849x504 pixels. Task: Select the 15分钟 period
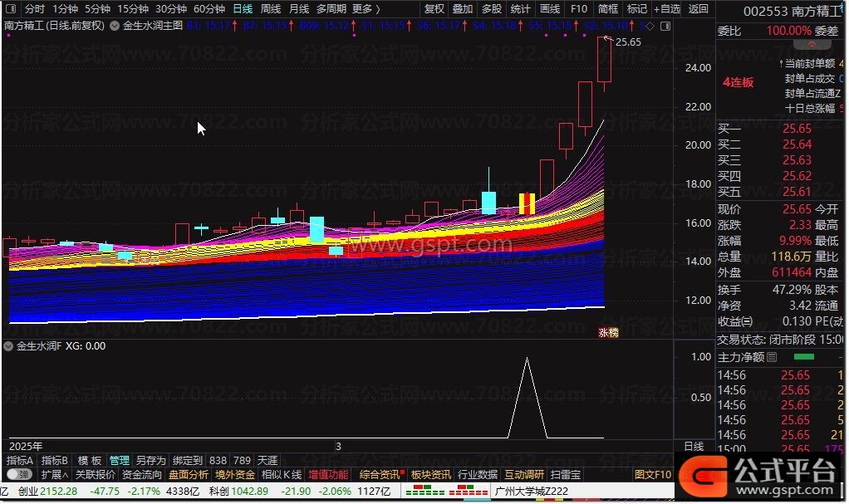pyautogui.click(x=133, y=8)
